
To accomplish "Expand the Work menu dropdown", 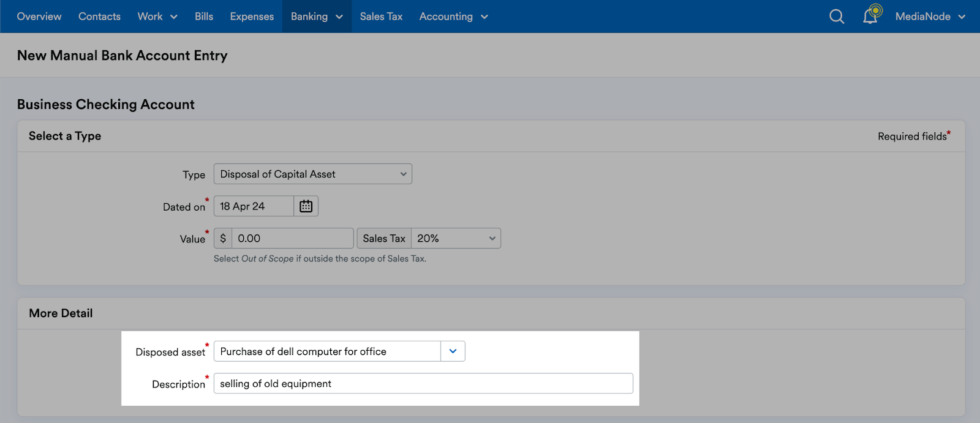I will pos(157,17).
